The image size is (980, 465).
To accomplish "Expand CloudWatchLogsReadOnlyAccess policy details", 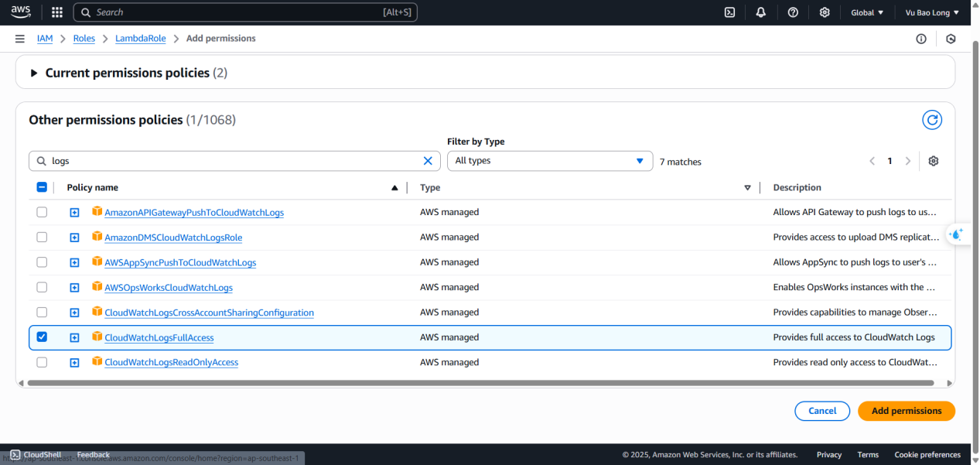I will point(74,363).
